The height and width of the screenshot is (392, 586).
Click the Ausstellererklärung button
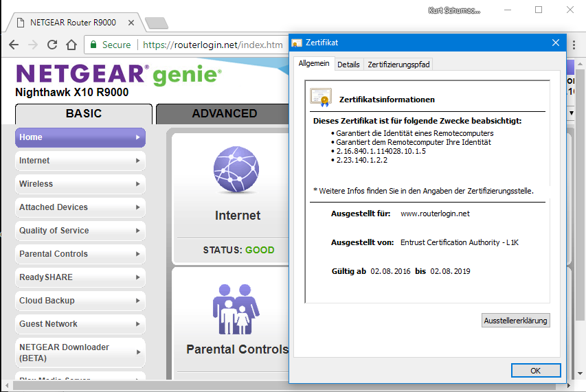coord(515,321)
